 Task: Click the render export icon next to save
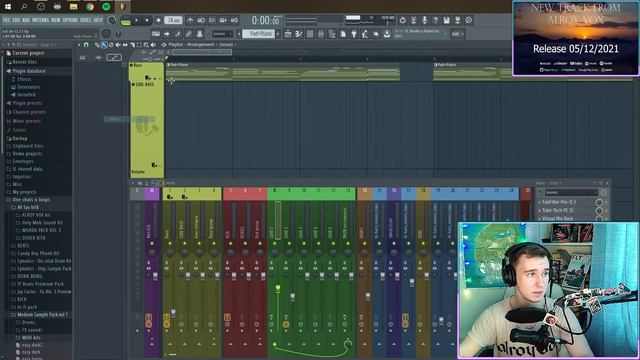tap(458, 20)
